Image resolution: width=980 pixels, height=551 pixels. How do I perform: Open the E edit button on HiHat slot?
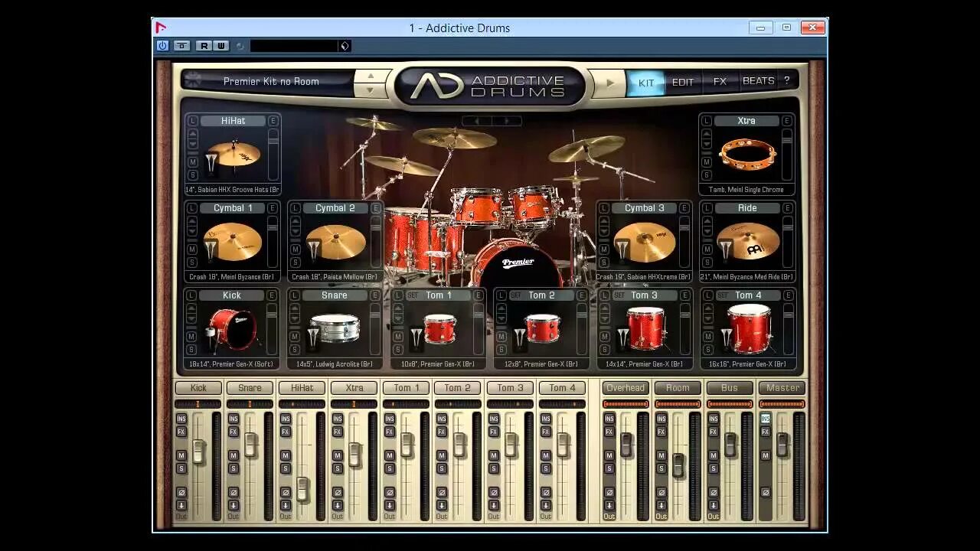click(273, 121)
